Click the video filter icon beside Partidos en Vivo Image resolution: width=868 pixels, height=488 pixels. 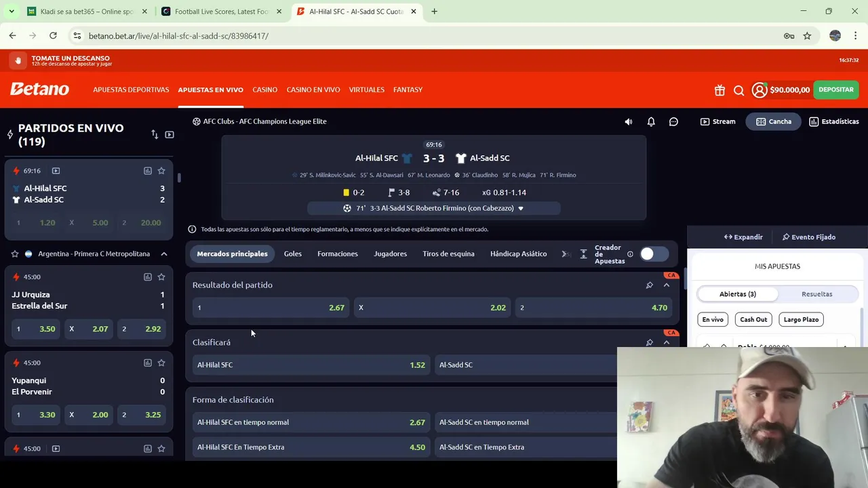pos(170,135)
